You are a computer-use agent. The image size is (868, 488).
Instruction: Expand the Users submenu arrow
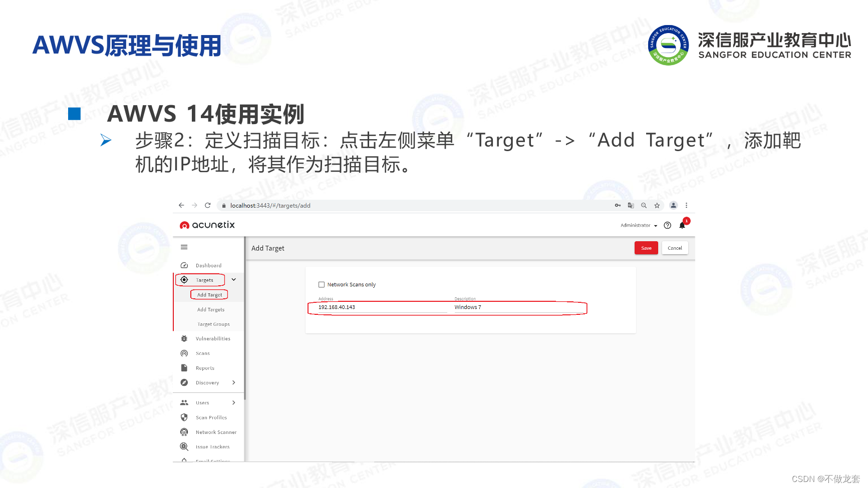click(x=233, y=402)
